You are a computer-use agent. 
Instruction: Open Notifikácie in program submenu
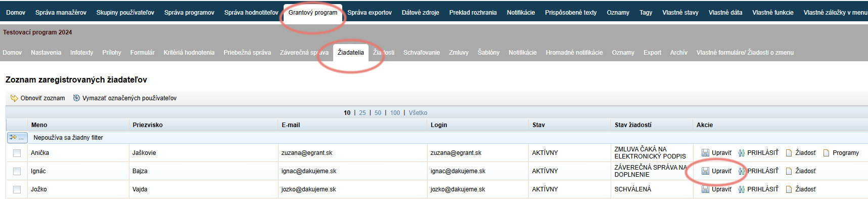[523, 53]
